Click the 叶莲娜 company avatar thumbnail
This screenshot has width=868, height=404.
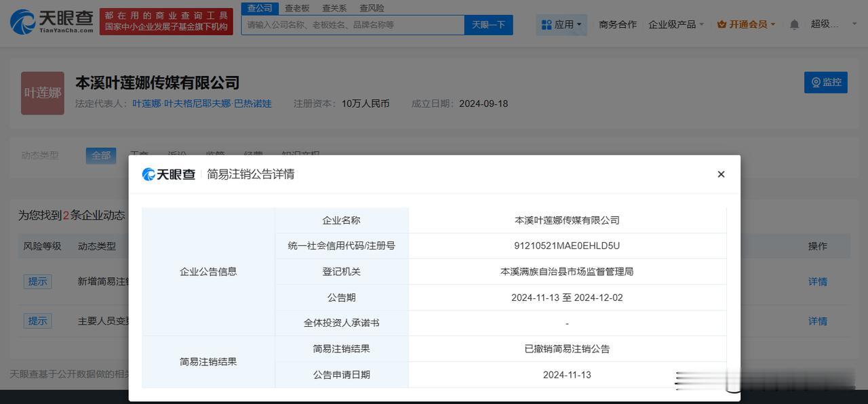[43, 93]
